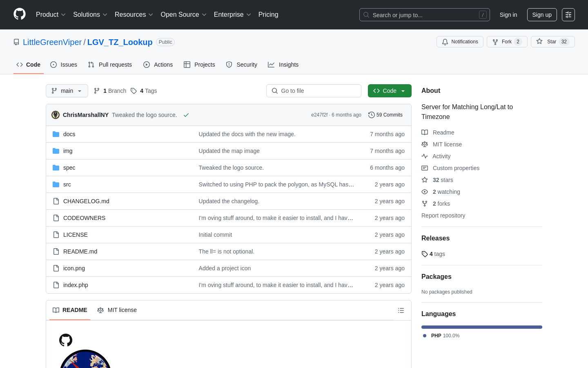Click the Search or jump to field
The width and height of the screenshot is (588, 368).
coord(425,15)
